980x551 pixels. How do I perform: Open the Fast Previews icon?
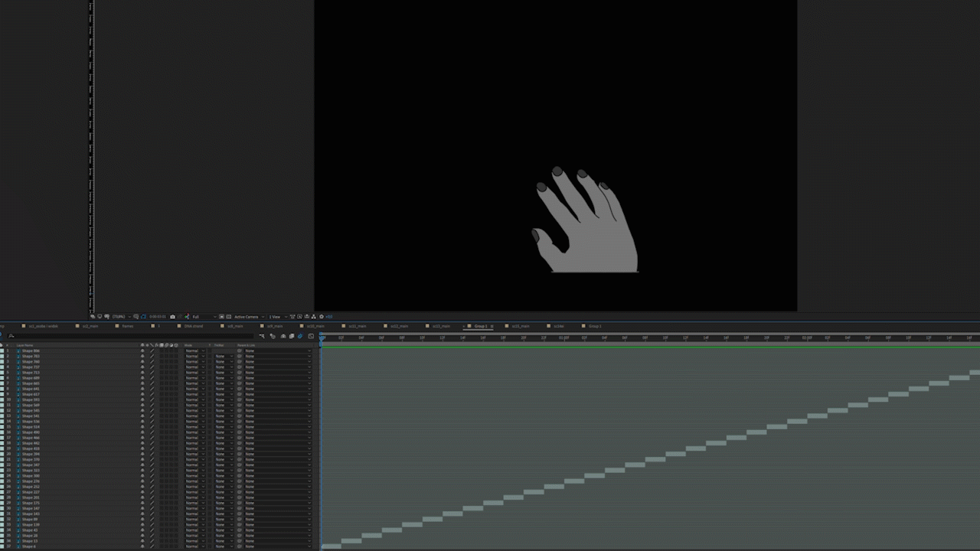tap(299, 317)
